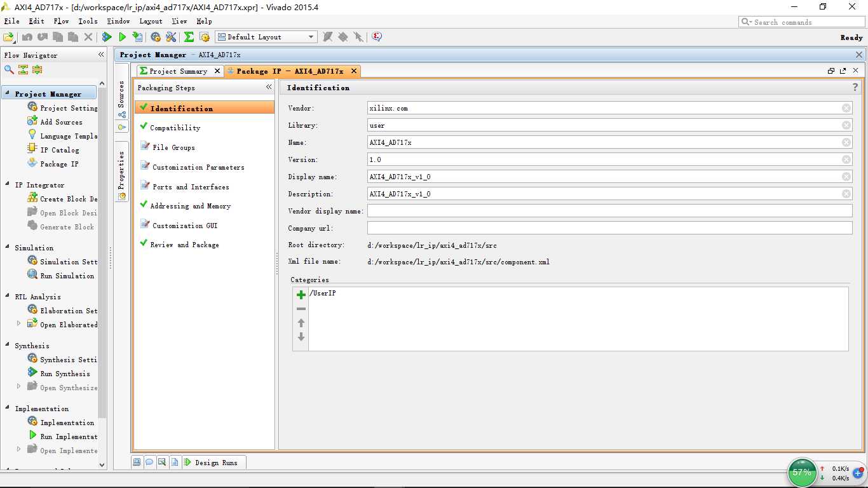Click the Undo toolbar icon
This screenshot has width=868, height=488.
[27, 37]
